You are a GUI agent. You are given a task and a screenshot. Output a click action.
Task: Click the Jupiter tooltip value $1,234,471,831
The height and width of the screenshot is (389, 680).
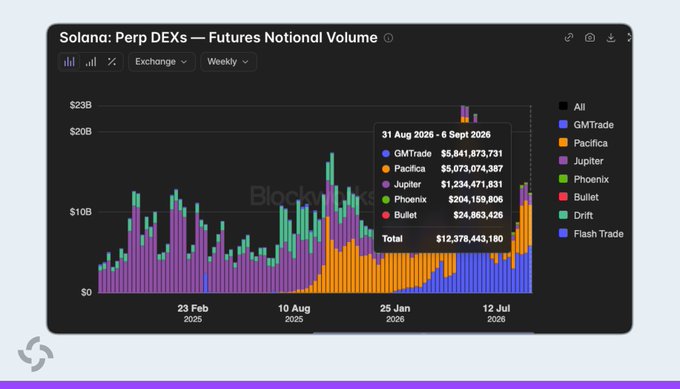coord(472,184)
